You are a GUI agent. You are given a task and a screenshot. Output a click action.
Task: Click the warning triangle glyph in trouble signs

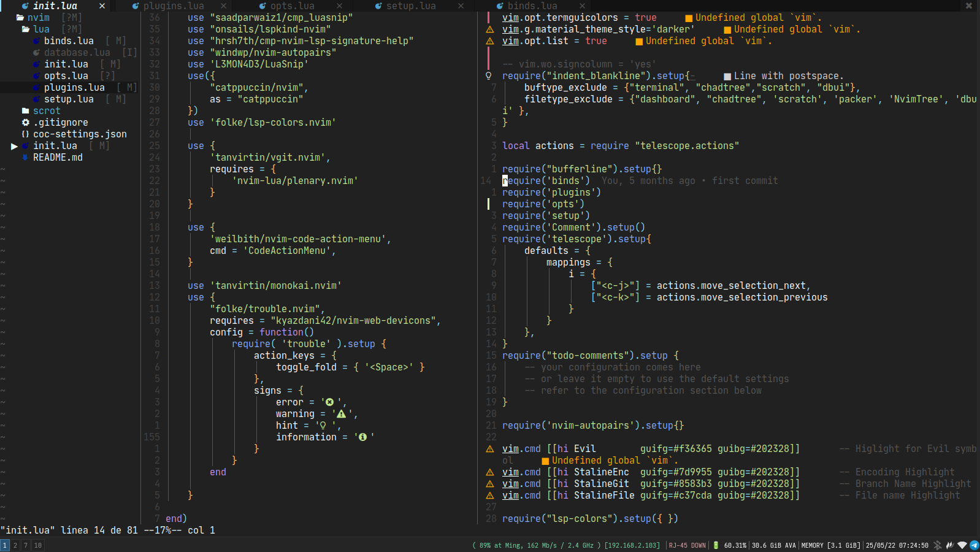[342, 414]
